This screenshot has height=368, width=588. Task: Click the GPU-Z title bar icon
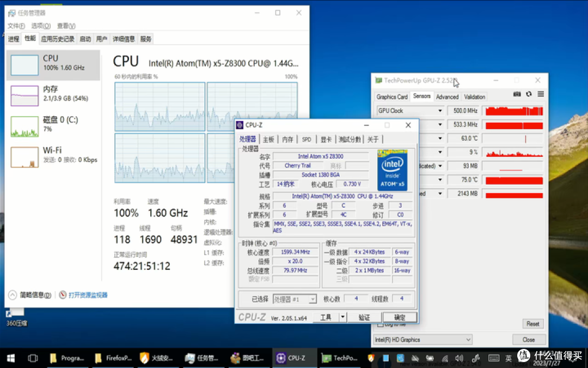pos(378,80)
